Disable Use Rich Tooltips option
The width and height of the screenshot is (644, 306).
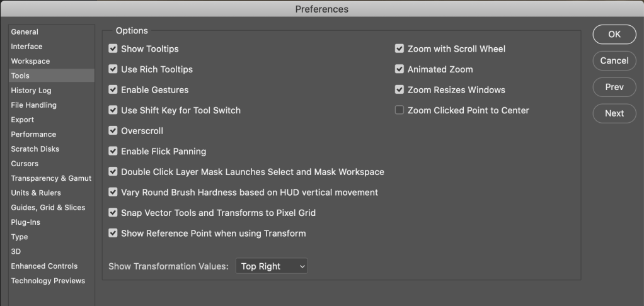[113, 69]
